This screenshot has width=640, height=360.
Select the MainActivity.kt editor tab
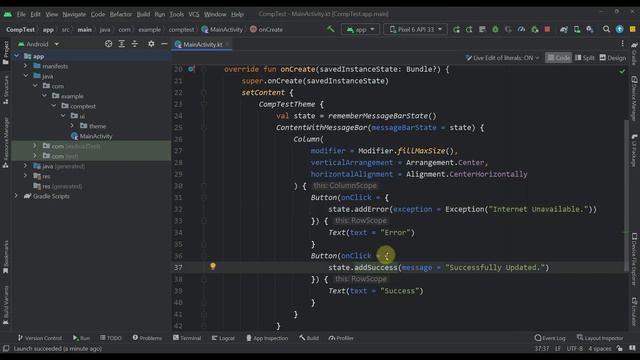pos(202,44)
